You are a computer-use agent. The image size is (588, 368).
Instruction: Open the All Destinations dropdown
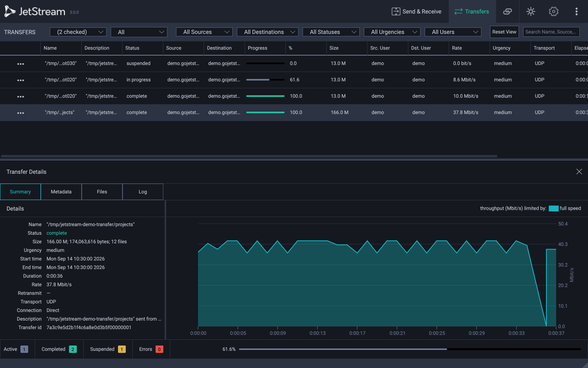point(267,32)
